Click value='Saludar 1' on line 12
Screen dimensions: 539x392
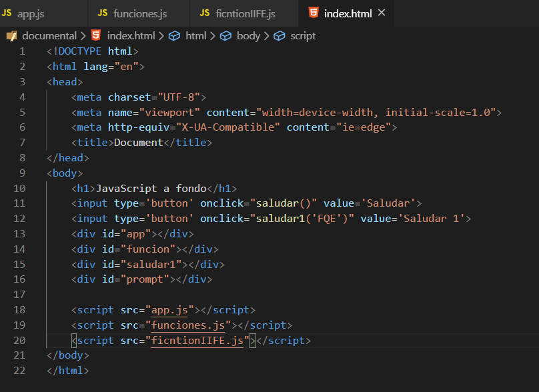click(x=413, y=219)
